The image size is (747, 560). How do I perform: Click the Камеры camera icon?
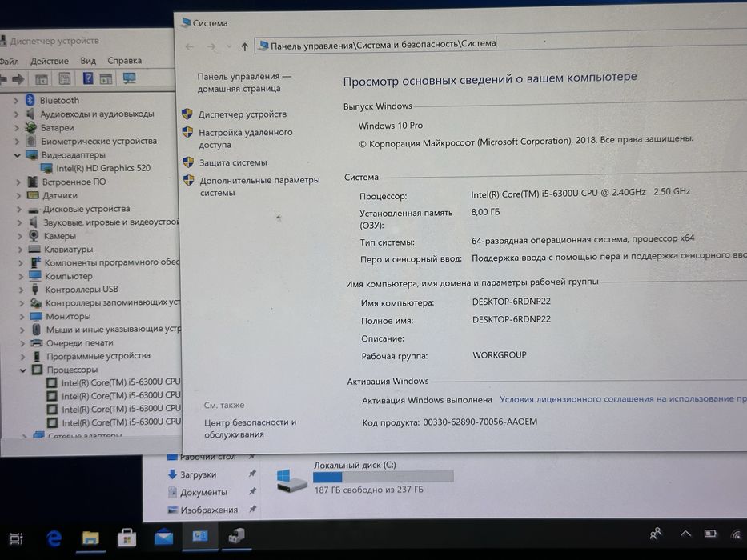[x=34, y=235]
